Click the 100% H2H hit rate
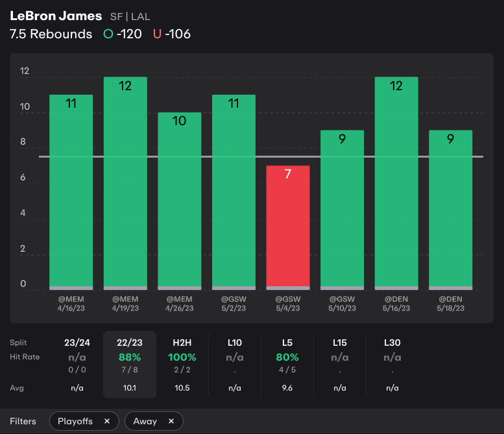The width and height of the screenshot is (504, 434). 182,357
